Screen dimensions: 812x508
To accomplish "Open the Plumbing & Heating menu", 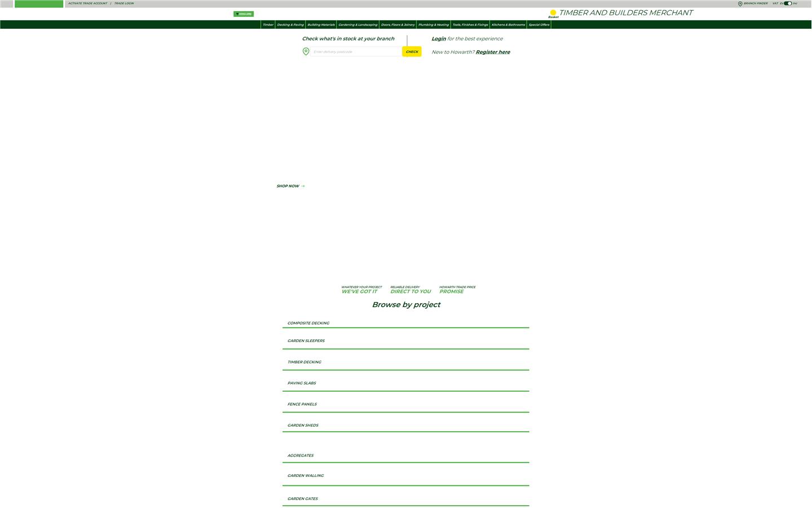I will [x=433, y=24].
